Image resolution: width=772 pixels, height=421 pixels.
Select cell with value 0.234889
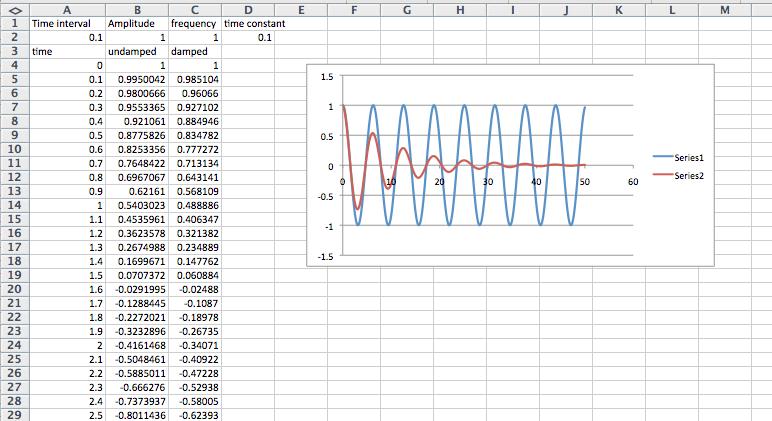(195, 247)
